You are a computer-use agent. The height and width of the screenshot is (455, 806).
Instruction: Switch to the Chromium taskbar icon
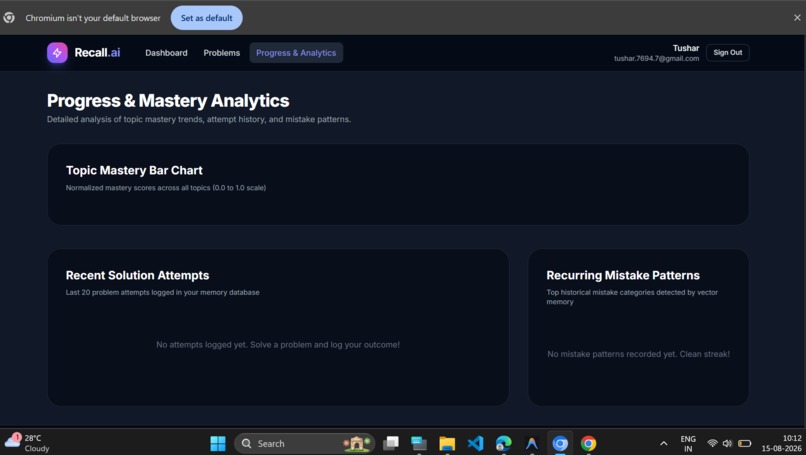[x=560, y=443]
